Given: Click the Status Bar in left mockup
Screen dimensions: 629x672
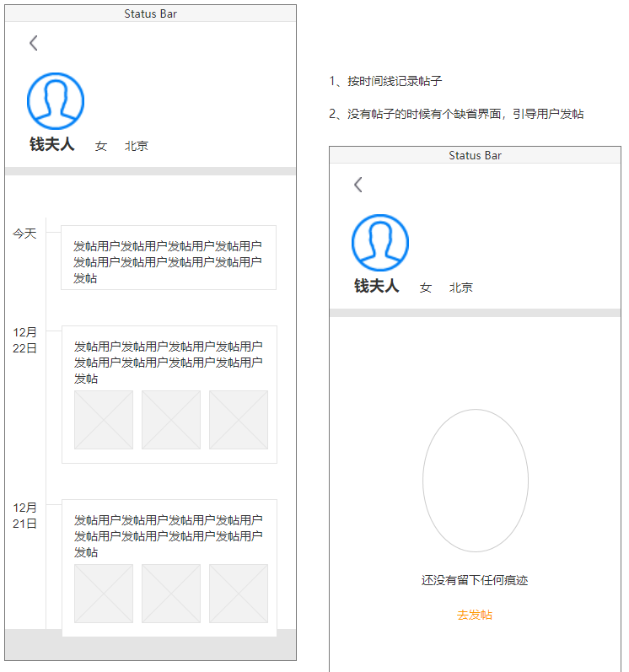Looking at the screenshot, I should tap(150, 13).
